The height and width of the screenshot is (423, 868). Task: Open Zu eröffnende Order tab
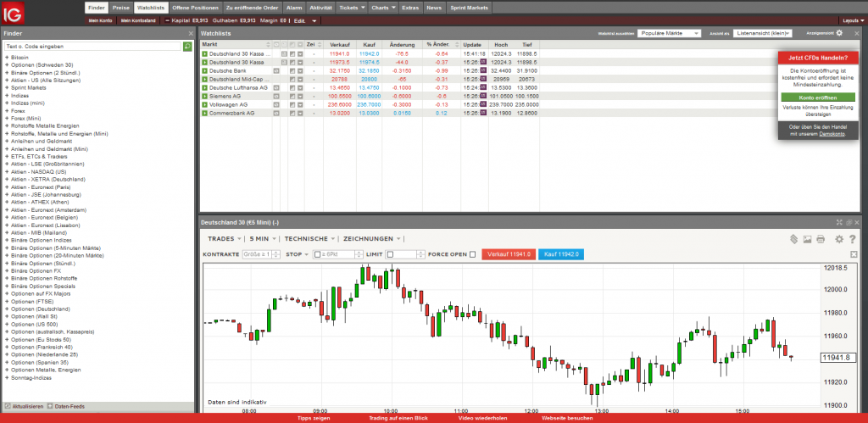tap(253, 8)
